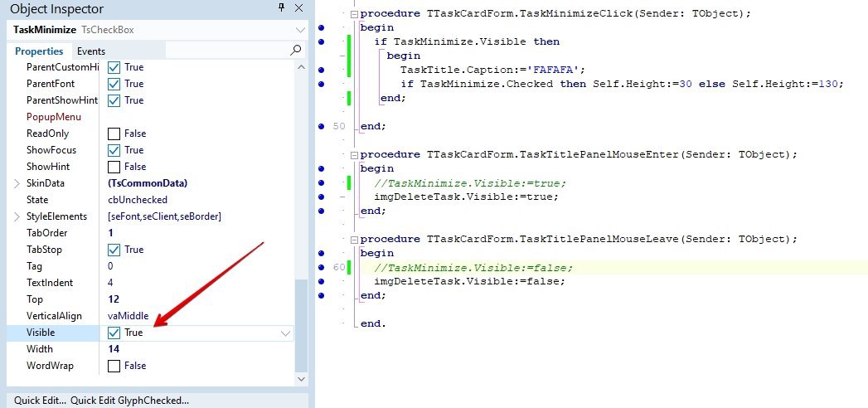The height and width of the screenshot is (408, 868).
Task: Collapse the TaskTitlePanelMouseLeave procedure fold marker
Action: click(354, 239)
